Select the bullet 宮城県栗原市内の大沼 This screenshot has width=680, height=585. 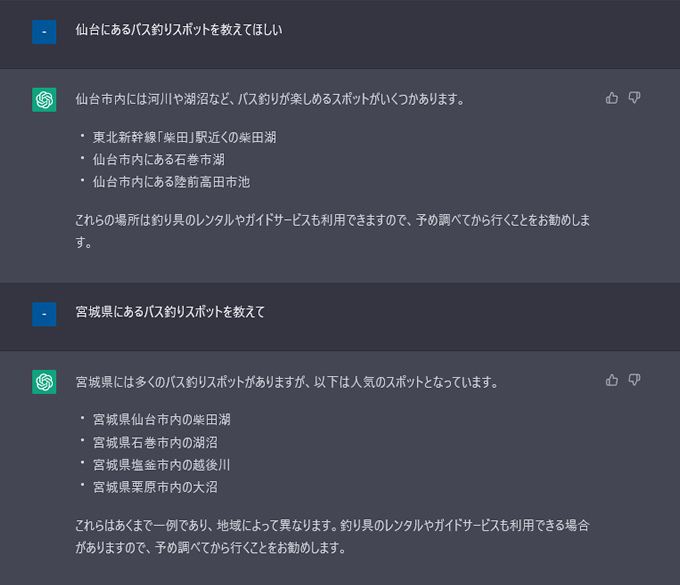coord(155,487)
